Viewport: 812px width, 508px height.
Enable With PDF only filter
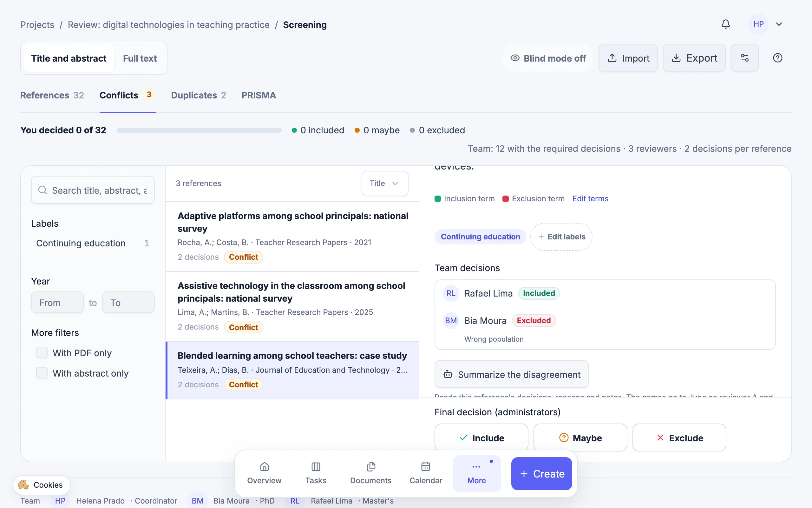tap(42, 353)
